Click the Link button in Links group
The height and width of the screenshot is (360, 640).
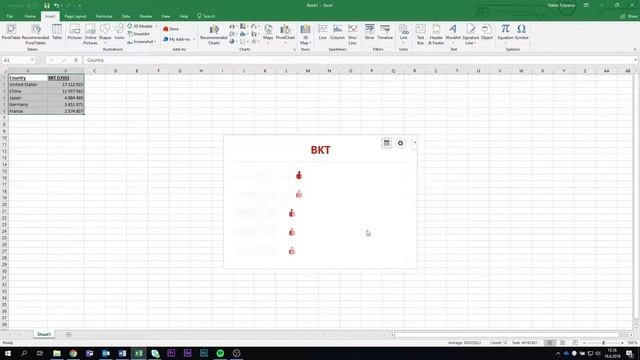coord(403,33)
